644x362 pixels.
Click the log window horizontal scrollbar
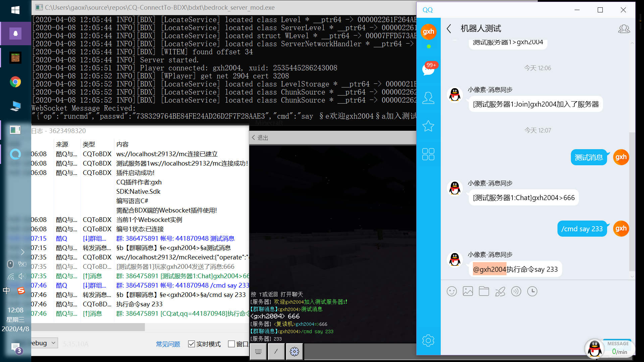pos(88,327)
